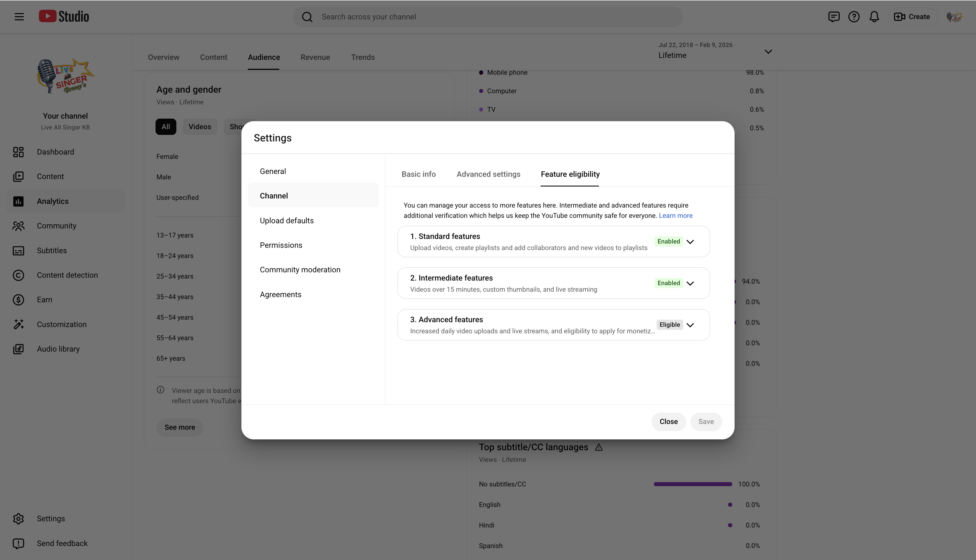Click the 3. Advanced features heading
This screenshot has height=560, width=976.
click(x=446, y=319)
